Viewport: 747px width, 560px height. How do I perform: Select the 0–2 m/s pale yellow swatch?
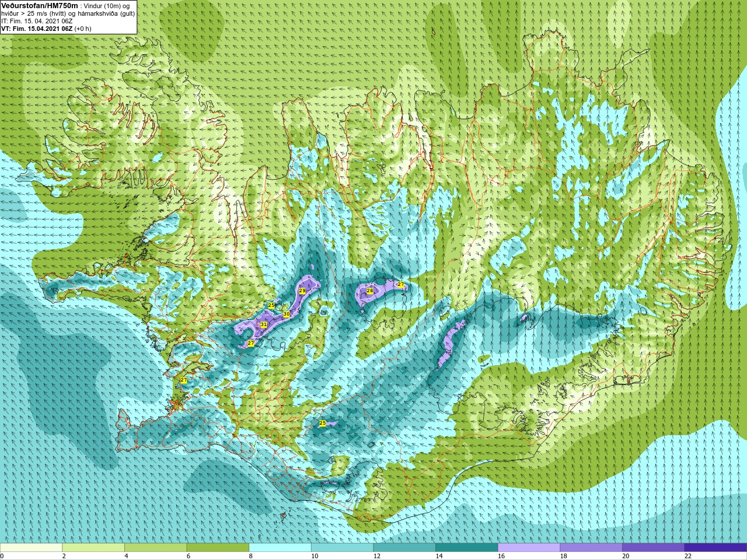pyautogui.click(x=32, y=548)
